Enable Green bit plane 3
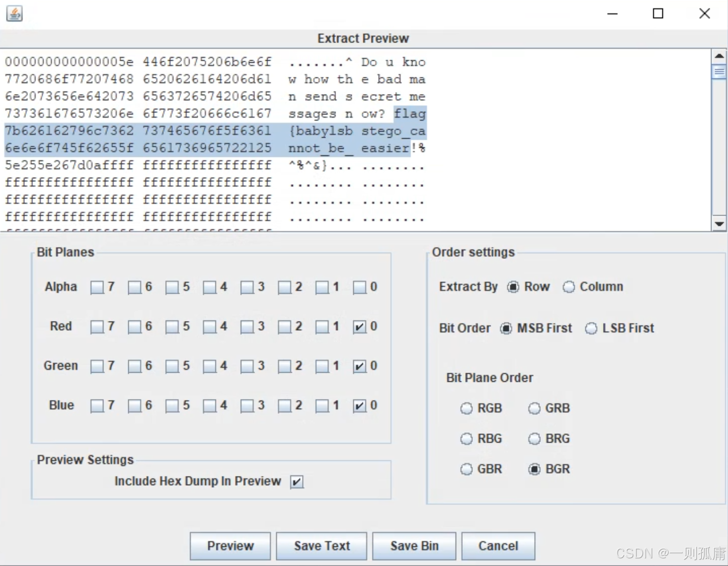Screen dimensions: 728x566 coord(247,366)
